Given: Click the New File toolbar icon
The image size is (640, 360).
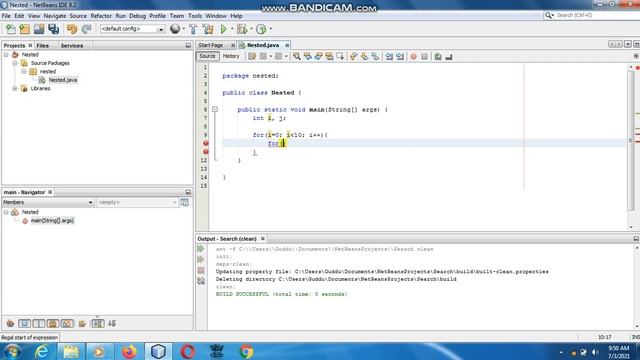Looking at the screenshot, I should 11,29.
